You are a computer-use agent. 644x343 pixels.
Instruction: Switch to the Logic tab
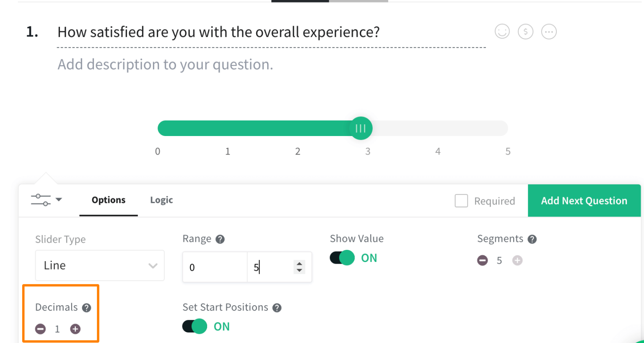pos(161,200)
